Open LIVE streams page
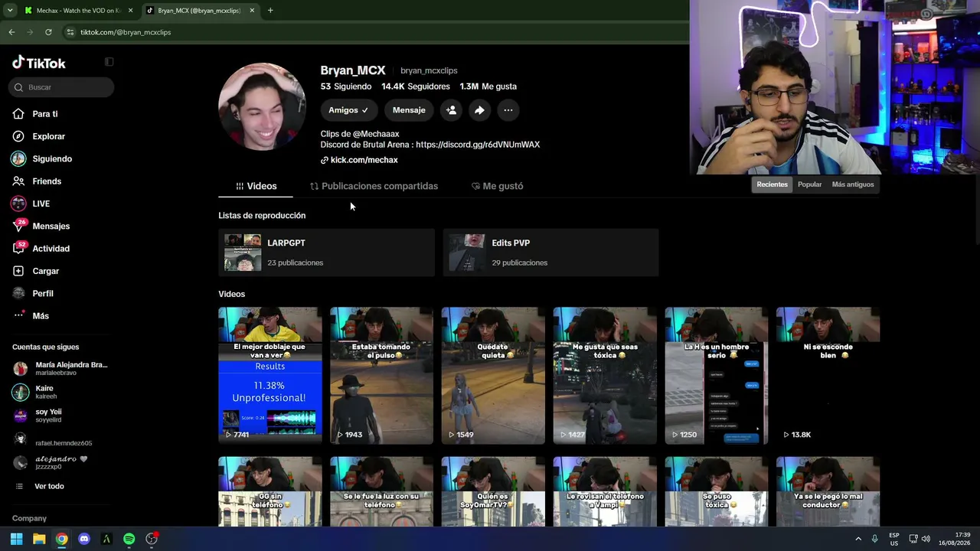The height and width of the screenshot is (551, 980). [41, 204]
